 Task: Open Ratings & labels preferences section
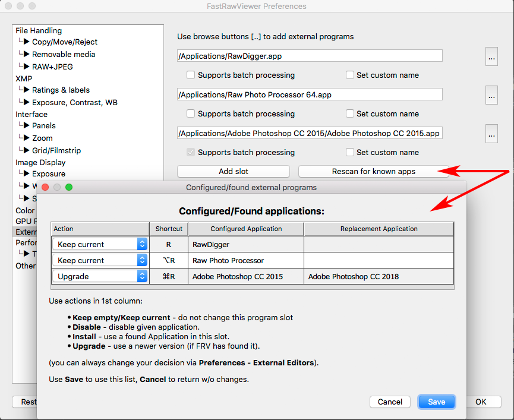[61, 90]
